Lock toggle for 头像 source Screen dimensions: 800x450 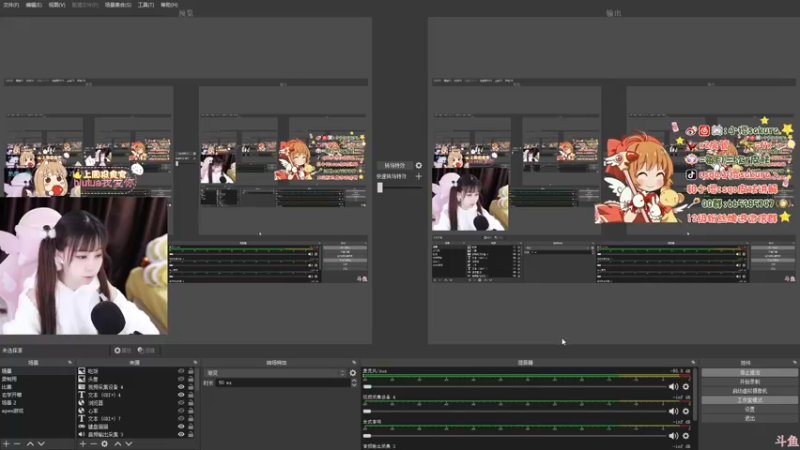pos(191,379)
